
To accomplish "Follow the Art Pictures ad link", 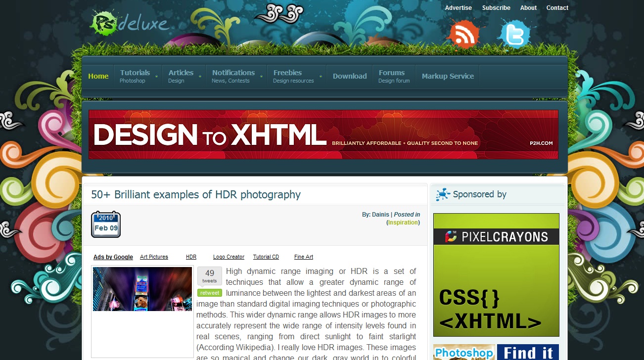I will tap(154, 257).
